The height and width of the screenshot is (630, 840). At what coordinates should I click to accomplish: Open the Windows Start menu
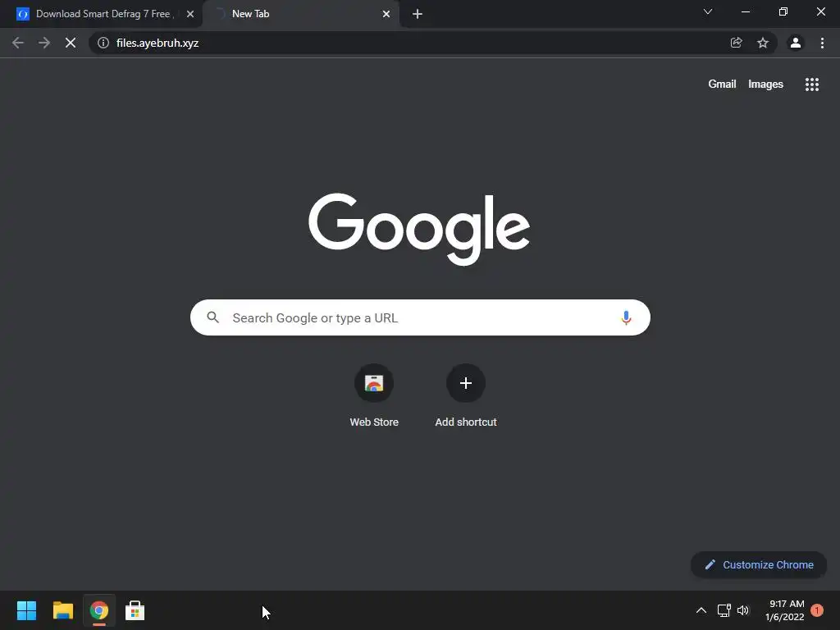pos(26,610)
